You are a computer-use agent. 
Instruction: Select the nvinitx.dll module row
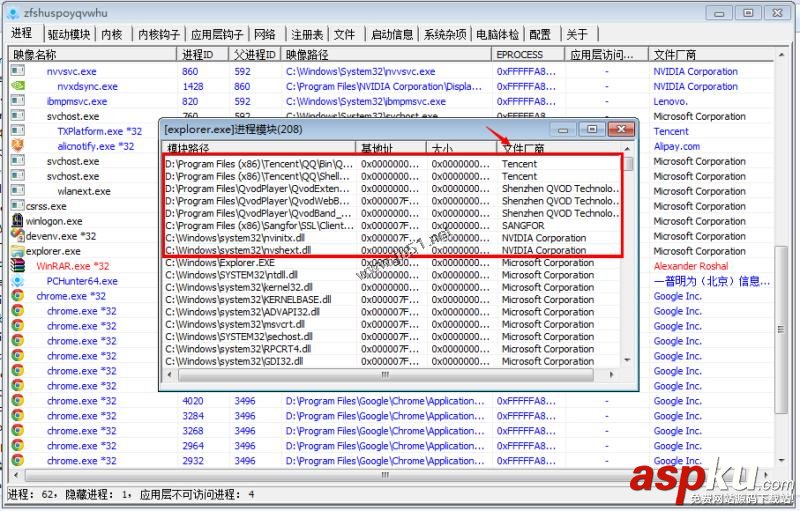click(x=392, y=238)
